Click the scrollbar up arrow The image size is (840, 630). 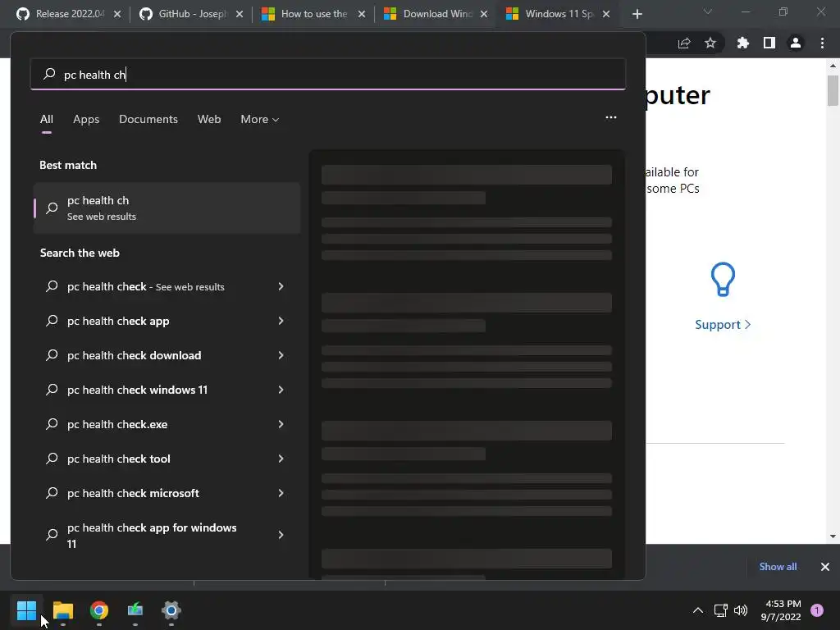(833, 66)
